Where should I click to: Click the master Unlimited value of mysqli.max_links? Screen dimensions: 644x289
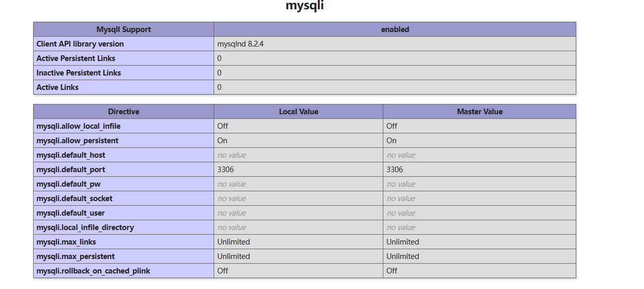[402, 242]
